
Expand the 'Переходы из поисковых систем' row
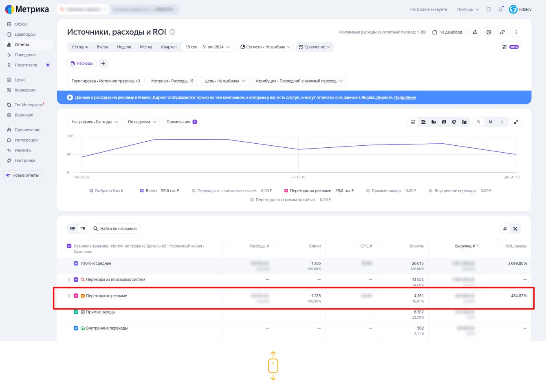(69, 280)
